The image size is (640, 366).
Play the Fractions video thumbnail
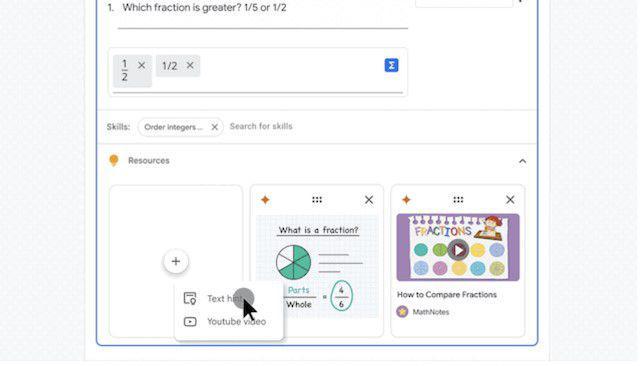[x=458, y=250]
